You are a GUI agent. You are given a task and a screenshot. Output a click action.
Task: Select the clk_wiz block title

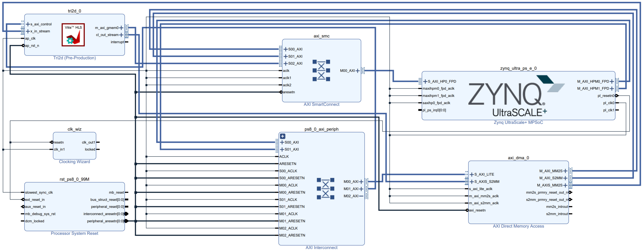[x=75, y=129]
